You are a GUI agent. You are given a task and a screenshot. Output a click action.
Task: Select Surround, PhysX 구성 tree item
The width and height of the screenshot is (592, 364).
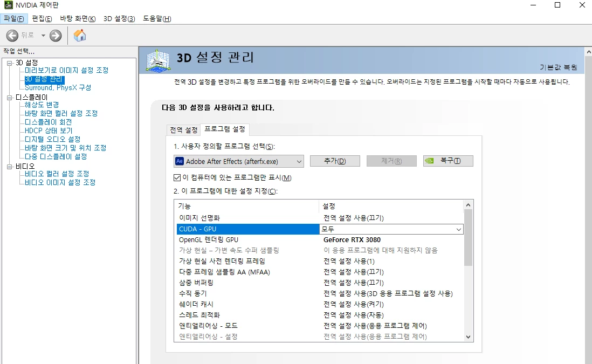pyautogui.click(x=58, y=87)
